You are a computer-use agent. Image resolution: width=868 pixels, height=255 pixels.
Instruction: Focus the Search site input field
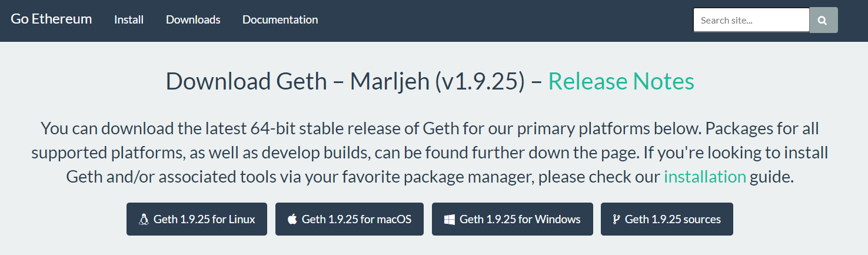pyautogui.click(x=751, y=20)
